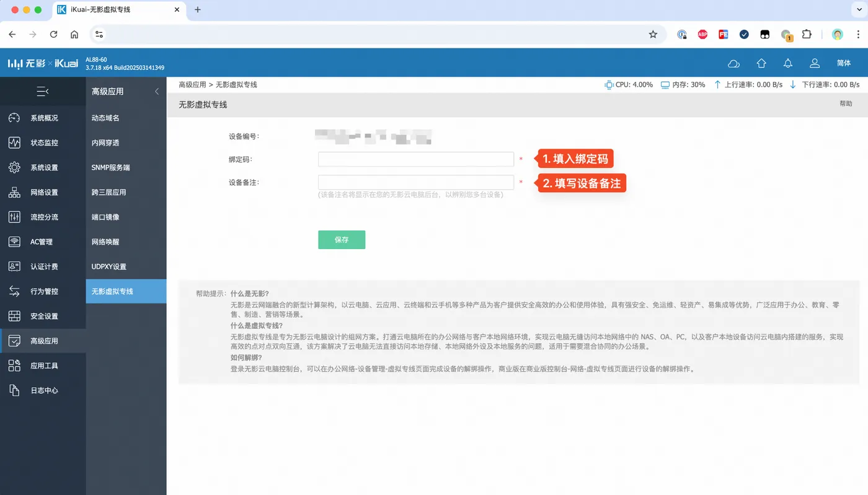Focus the 绑定码 input field
The image size is (868, 495).
416,159
